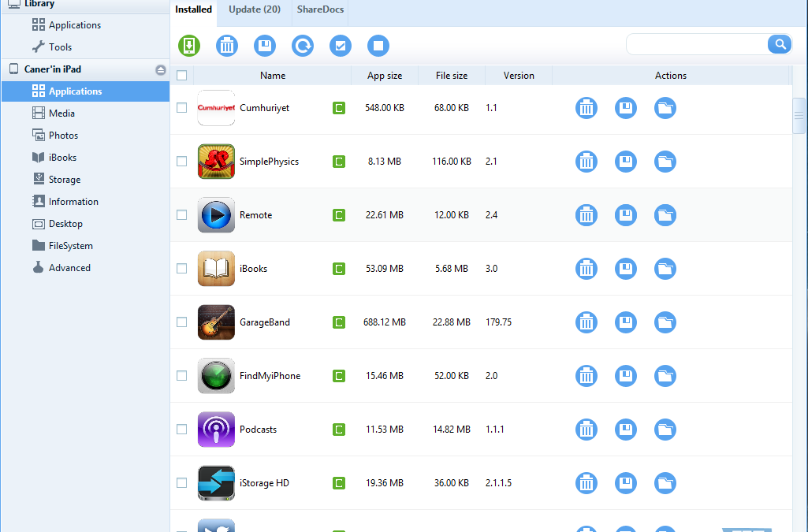Back up Remote using its save icon
Screen dimensions: 808x532
tap(626, 215)
